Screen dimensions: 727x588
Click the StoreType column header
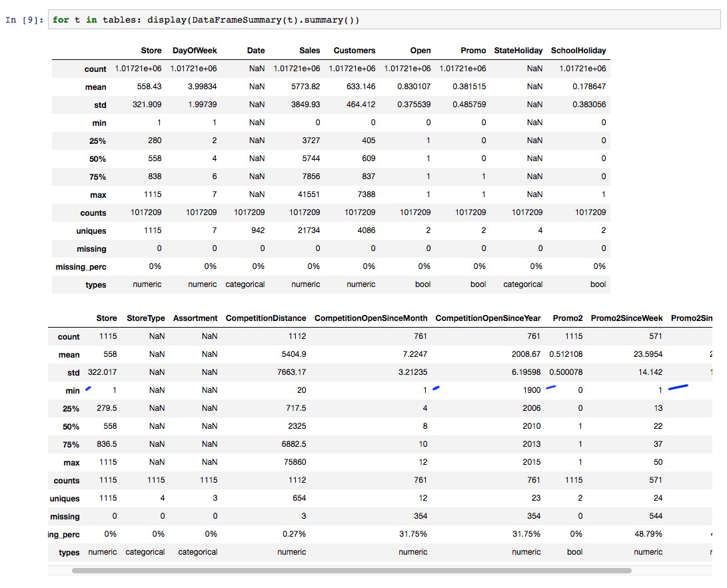pos(145,318)
